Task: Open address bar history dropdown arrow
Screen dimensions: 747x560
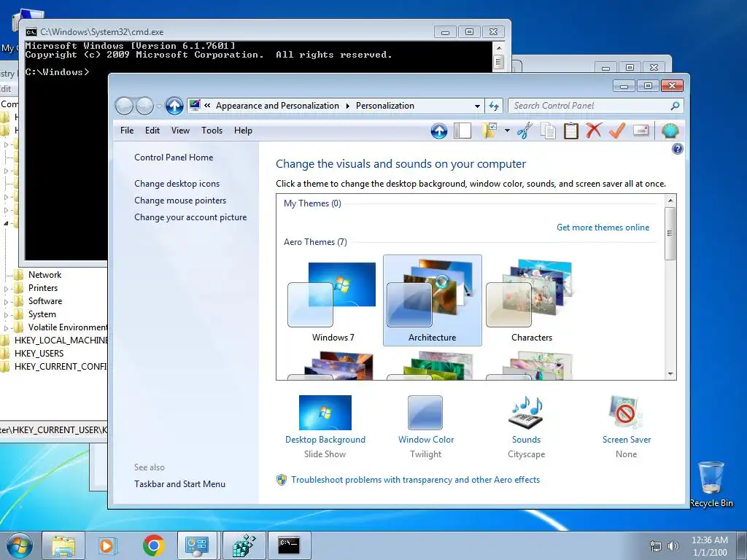Action: [x=477, y=106]
